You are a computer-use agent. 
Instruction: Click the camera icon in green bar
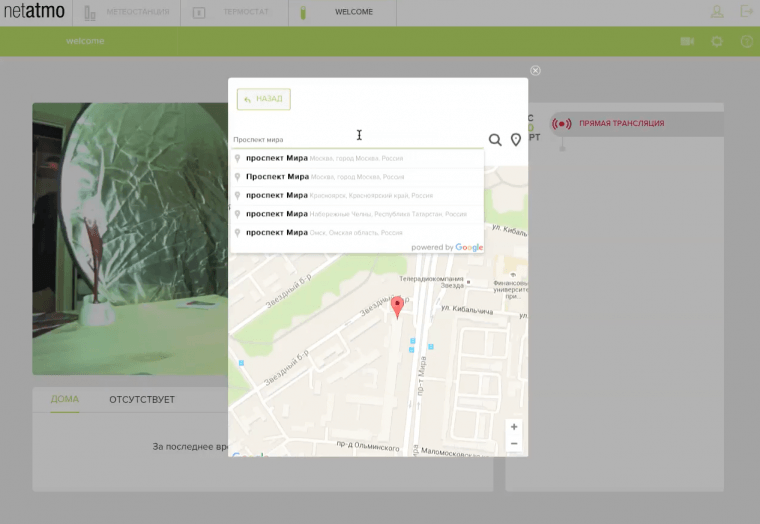pyautogui.click(x=688, y=41)
